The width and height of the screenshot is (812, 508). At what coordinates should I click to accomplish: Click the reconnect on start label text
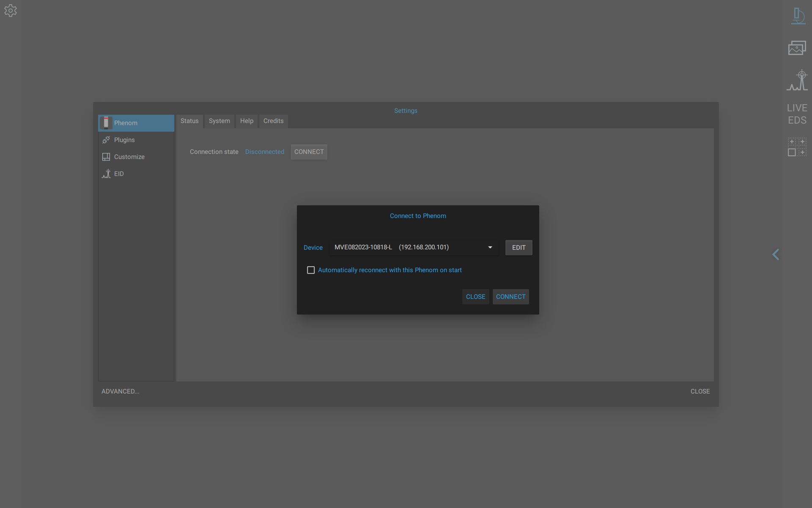point(390,270)
